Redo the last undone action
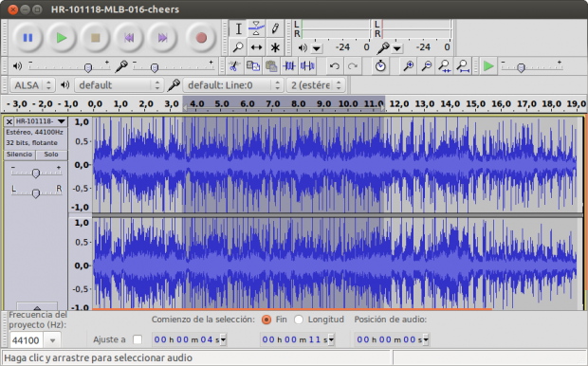Screen dimensions: 588x366 click(x=353, y=66)
